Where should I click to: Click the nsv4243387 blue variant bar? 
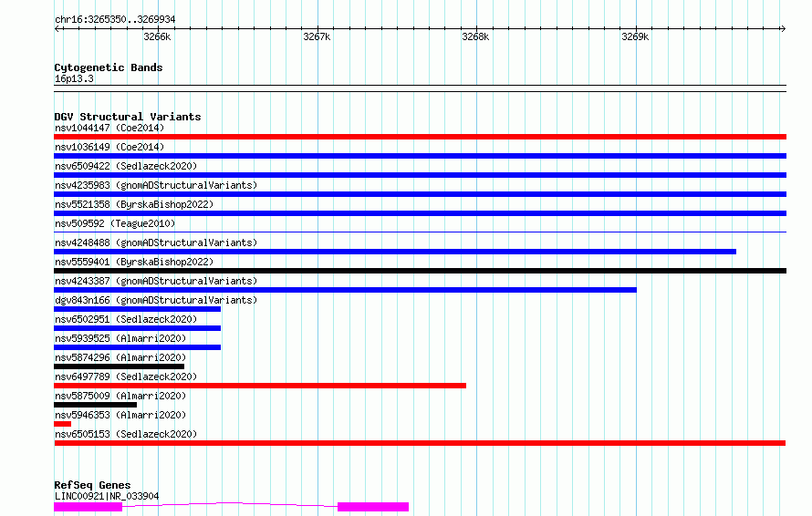click(x=346, y=290)
